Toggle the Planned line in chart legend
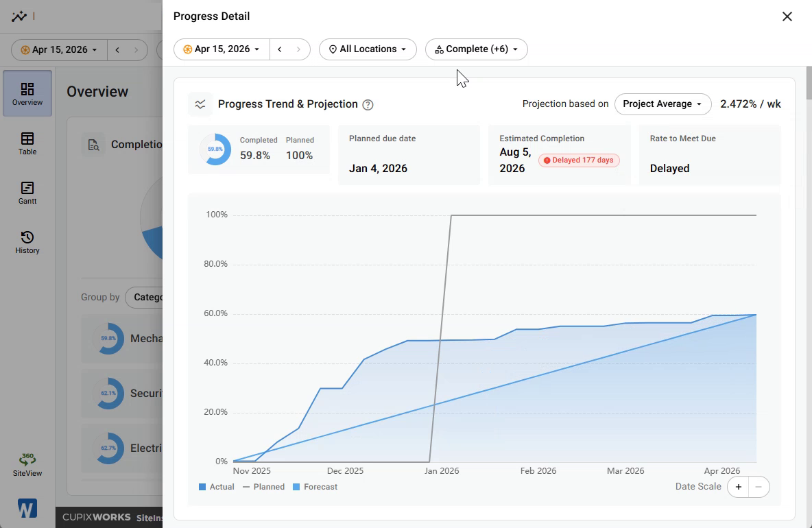This screenshot has height=528, width=812. tap(263, 487)
